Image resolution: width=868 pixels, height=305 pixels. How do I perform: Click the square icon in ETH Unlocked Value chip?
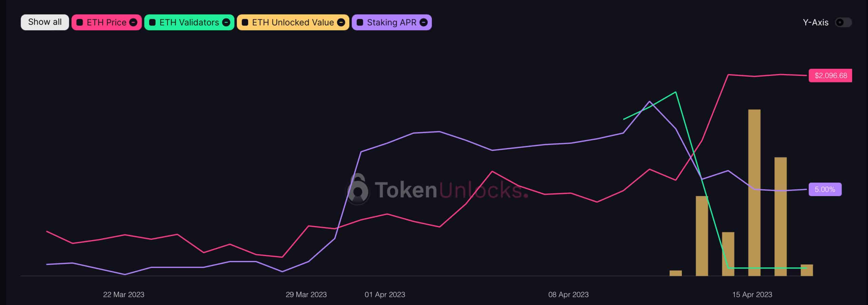[x=245, y=22]
